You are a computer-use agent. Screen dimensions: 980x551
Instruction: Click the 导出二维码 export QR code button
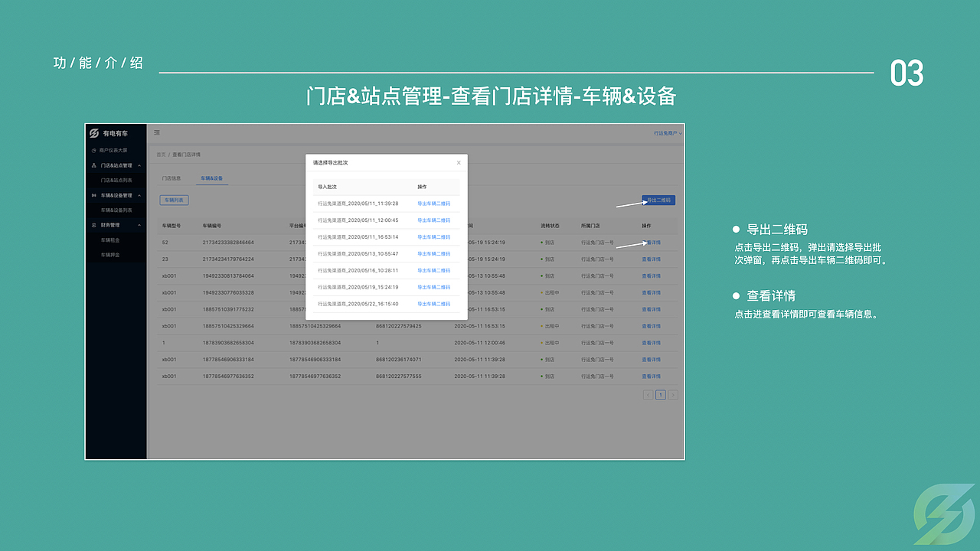pos(659,200)
